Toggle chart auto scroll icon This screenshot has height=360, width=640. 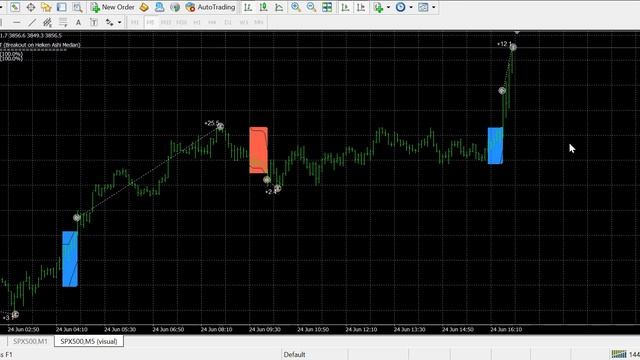tap(345, 7)
